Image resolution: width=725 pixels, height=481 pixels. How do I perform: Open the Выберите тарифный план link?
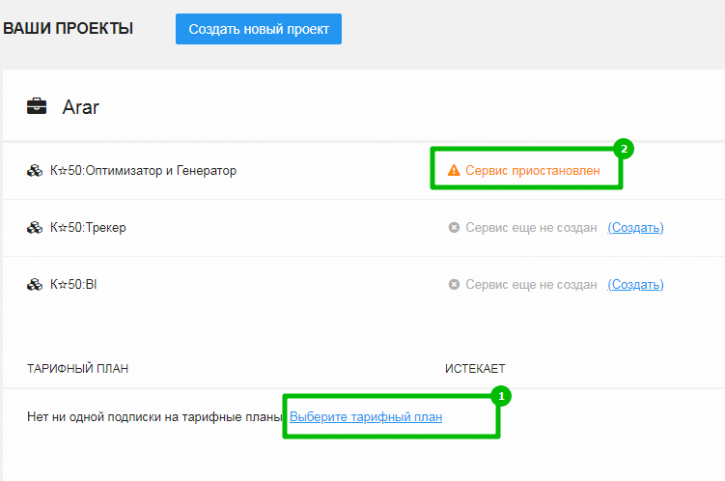(x=366, y=417)
